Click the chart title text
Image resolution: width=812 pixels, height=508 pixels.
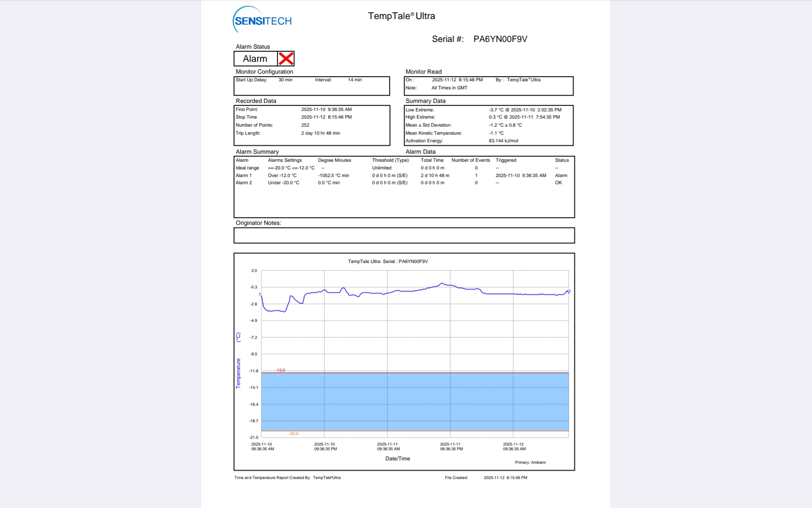coord(388,261)
